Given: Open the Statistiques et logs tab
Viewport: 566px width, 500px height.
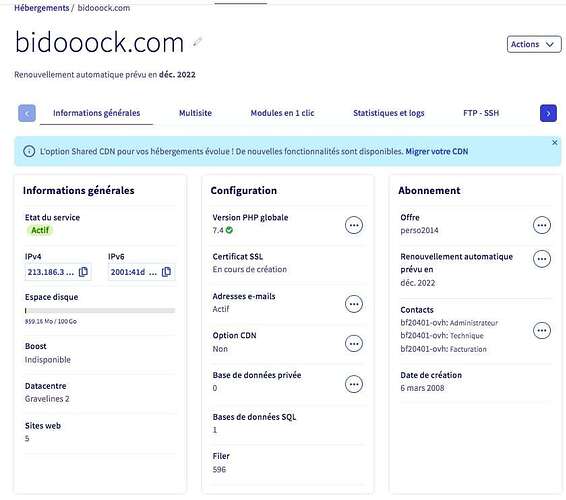Looking at the screenshot, I should (388, 113).
